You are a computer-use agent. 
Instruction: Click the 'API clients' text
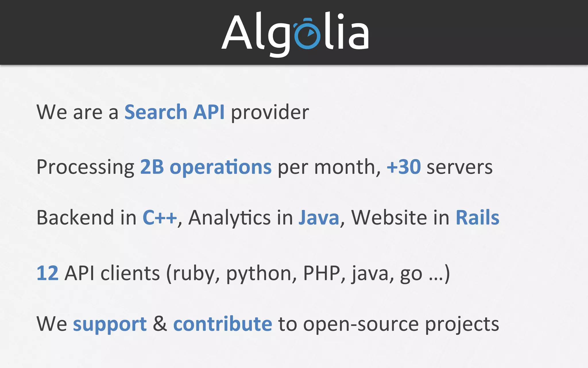[112, 273]
